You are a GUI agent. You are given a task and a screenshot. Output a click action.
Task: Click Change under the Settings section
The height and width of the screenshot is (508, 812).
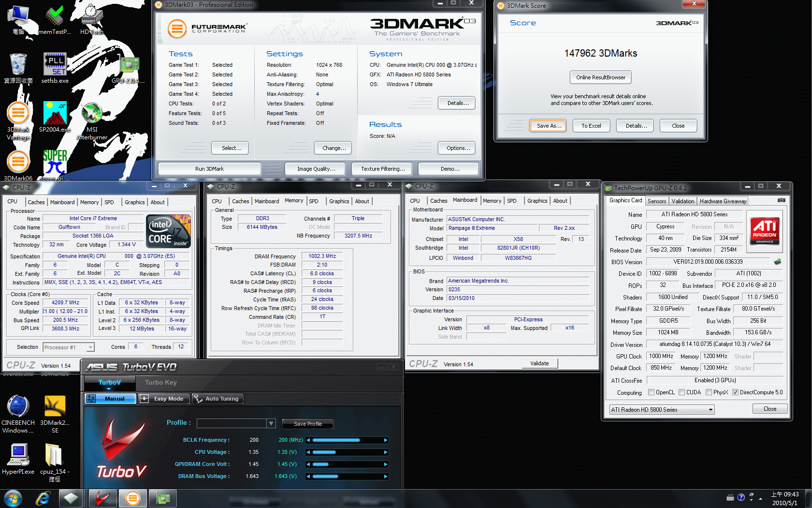(334, 148)
